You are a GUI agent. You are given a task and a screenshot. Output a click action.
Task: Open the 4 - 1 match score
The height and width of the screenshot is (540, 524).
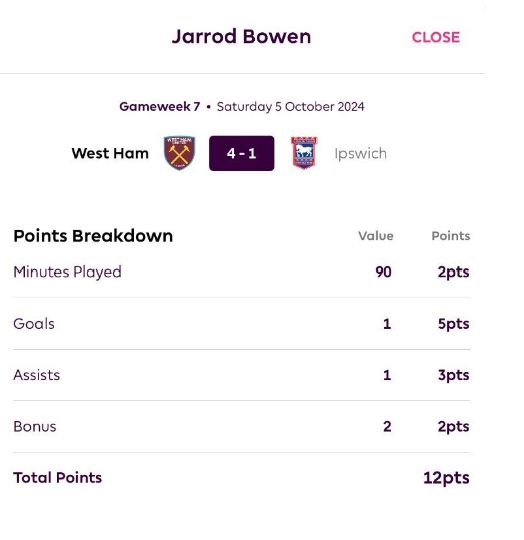tap(242, 153)
